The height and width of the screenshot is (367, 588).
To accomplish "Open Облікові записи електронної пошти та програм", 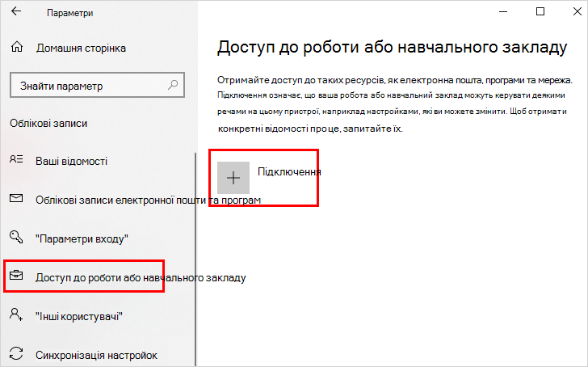I will (x=148, y=200).
